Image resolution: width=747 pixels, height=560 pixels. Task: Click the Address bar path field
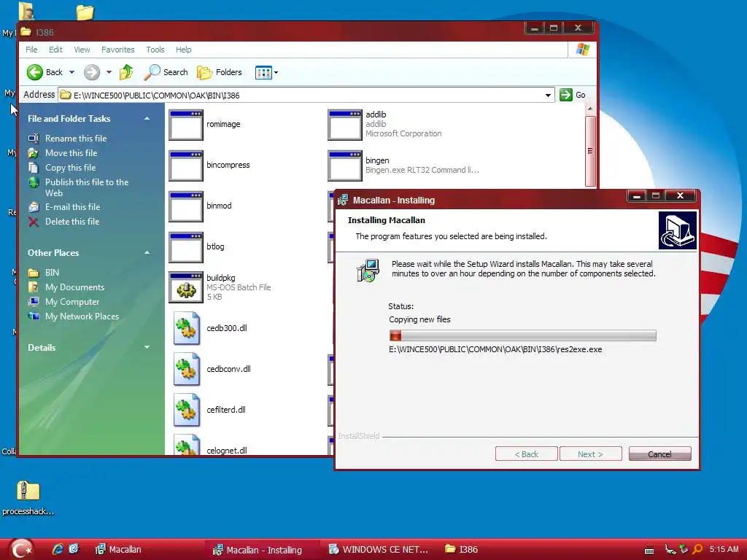(x=306, y=96)
